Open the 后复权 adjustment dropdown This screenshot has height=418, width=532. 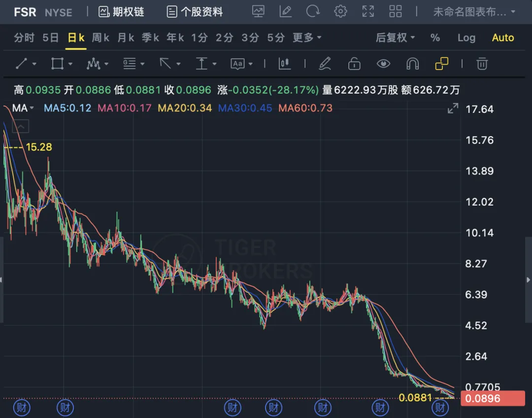(395, 38)
